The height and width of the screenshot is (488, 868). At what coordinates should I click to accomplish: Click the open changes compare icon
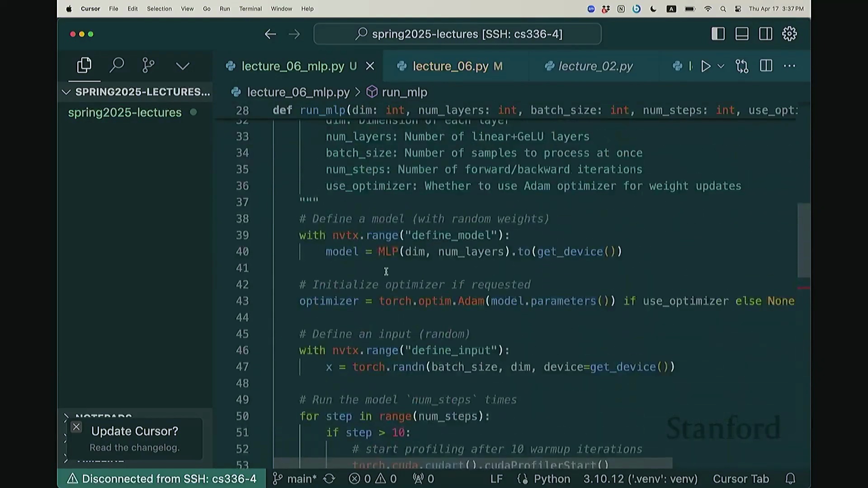click(742, 66)
